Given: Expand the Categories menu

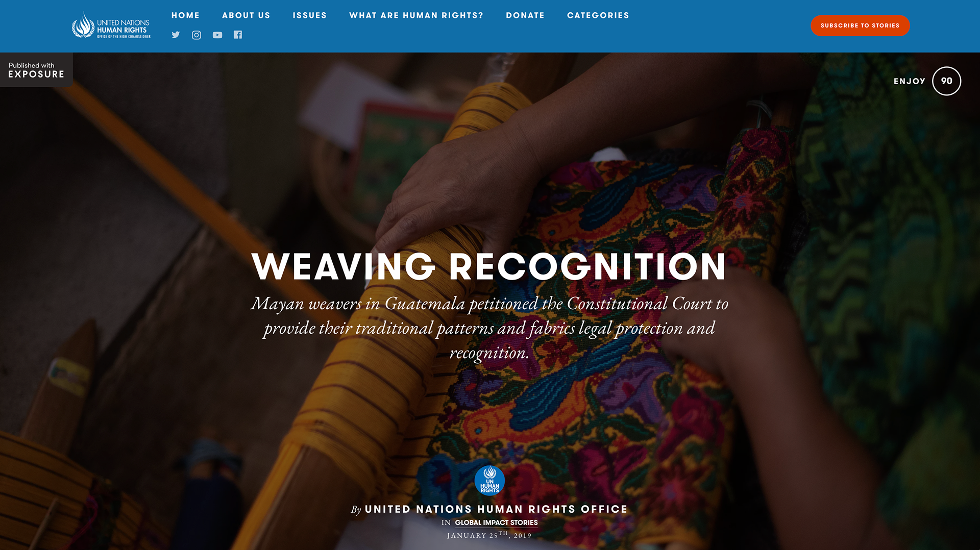Looking at the screenshot, I should pyautogui.click(x=598, y=15).
